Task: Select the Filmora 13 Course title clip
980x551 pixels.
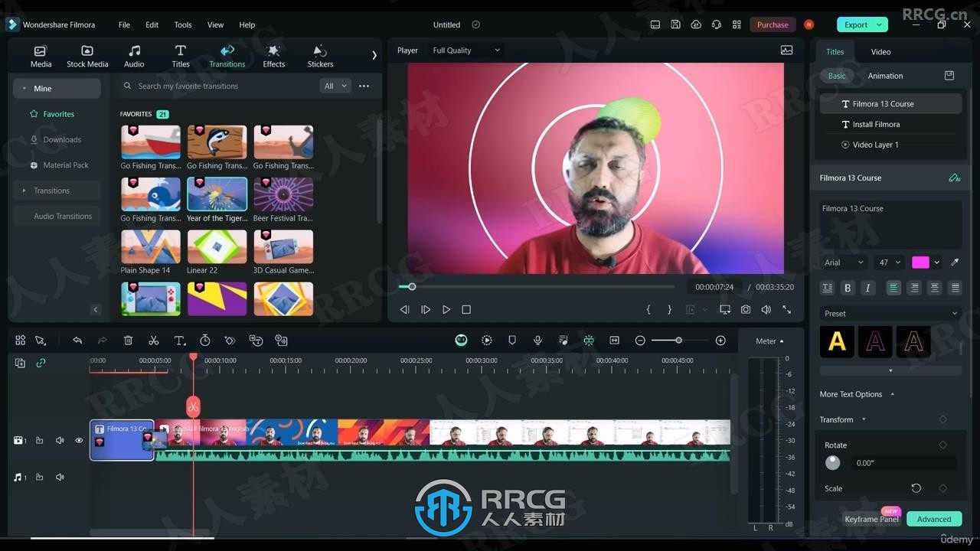Action: 122,440
